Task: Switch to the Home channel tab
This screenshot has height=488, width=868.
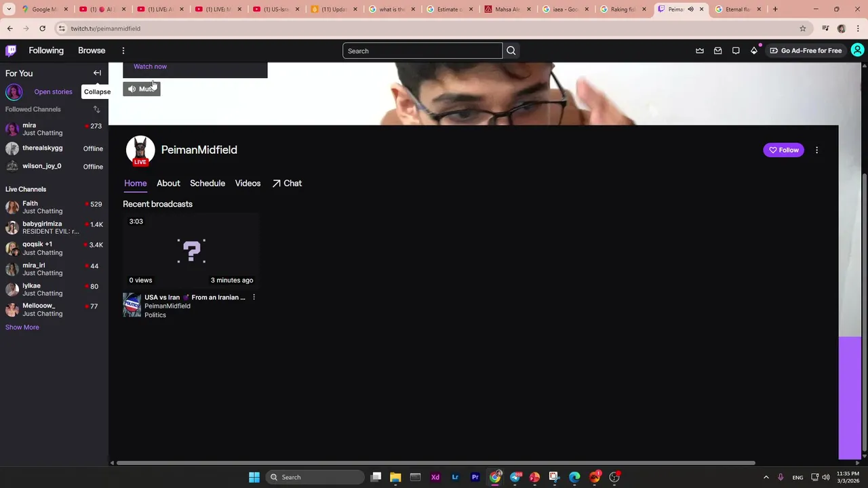Action: pos(135,183)
